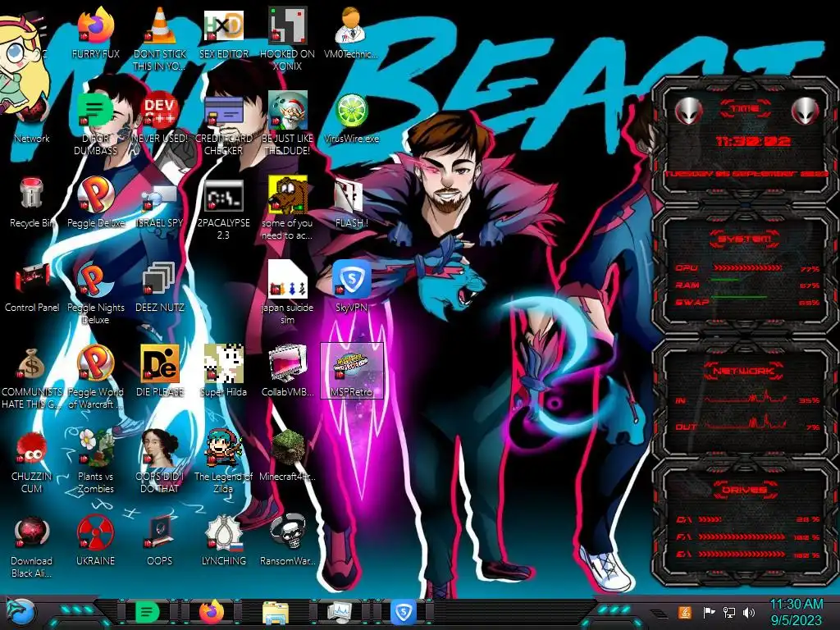
Task: Click the DRIVES widget header
Action: (744, 490)
